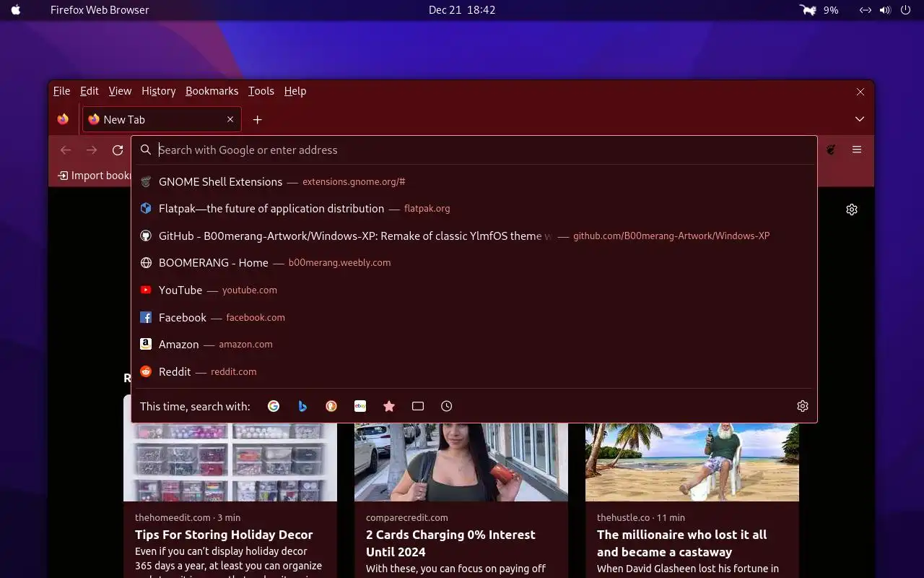
Task: Click the Apple logo in top bar
Action: pyautogui.click(x=16, y=10)
